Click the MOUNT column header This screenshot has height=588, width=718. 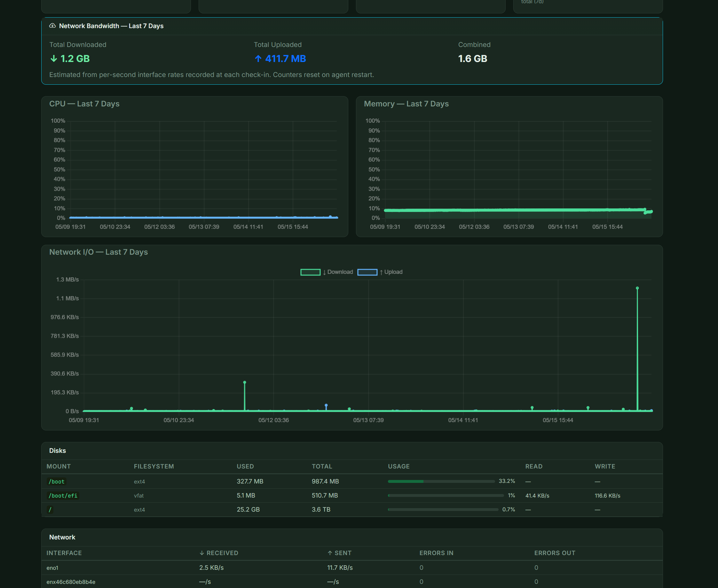coord(59,466)
